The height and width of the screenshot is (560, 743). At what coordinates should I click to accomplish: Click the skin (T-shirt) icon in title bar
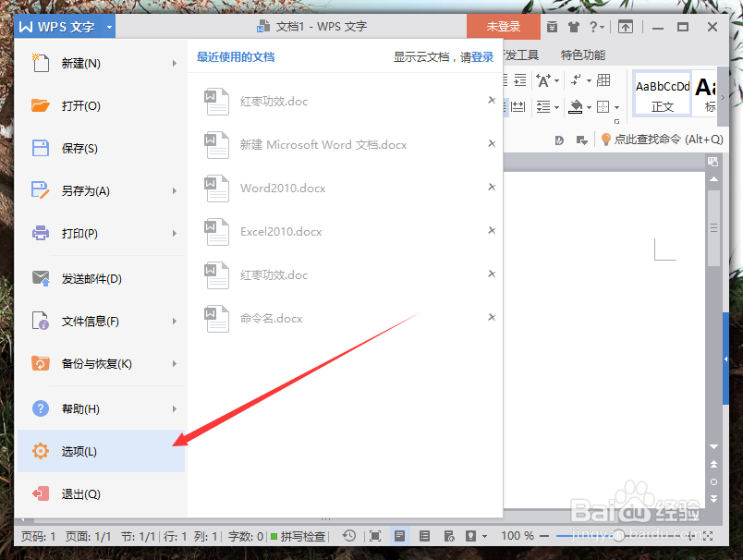point(574,27)
